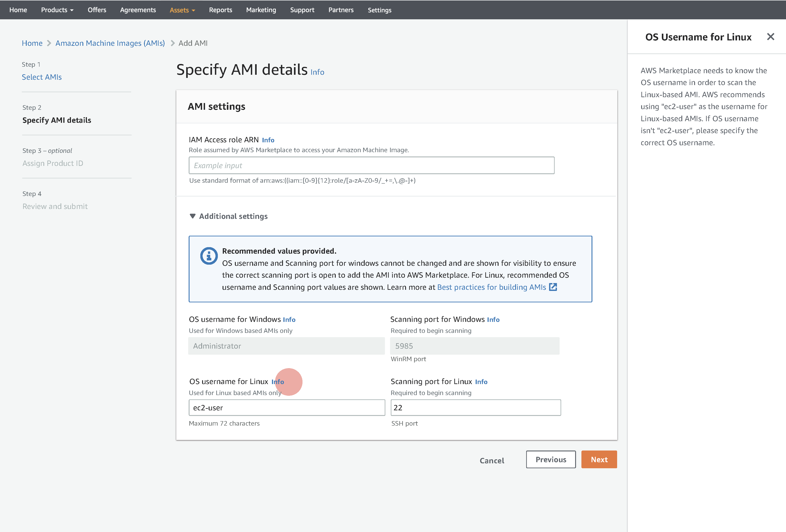Cancel the Add AMI wizard

point(491,460)
